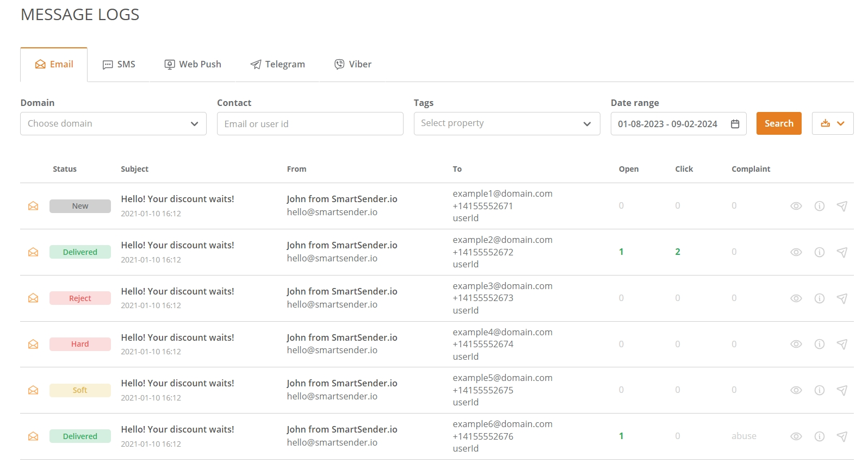
Task: Preview the example3@domain.com message via eye icon
Action: coord(796,298)
